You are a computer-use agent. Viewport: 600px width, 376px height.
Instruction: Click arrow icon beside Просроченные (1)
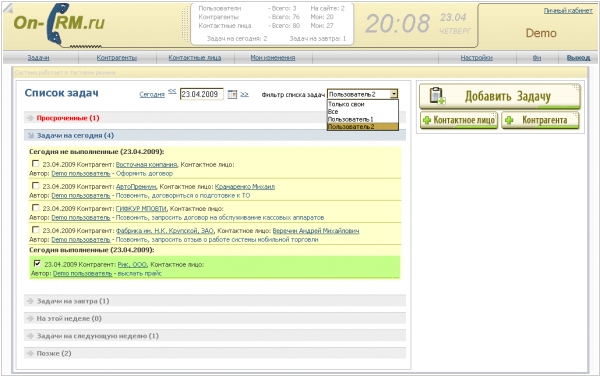pyautogui.click(x=30, y=118)
